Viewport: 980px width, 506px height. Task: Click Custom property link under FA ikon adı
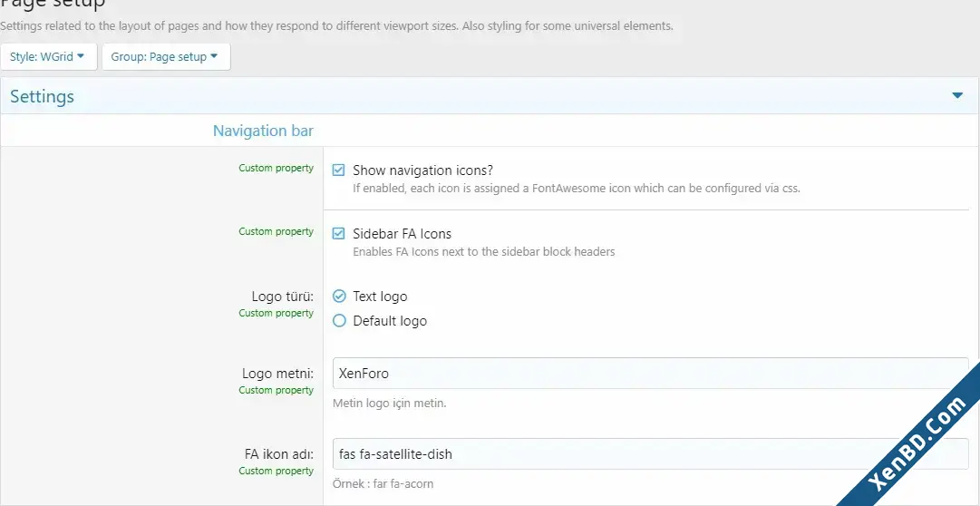276,471
